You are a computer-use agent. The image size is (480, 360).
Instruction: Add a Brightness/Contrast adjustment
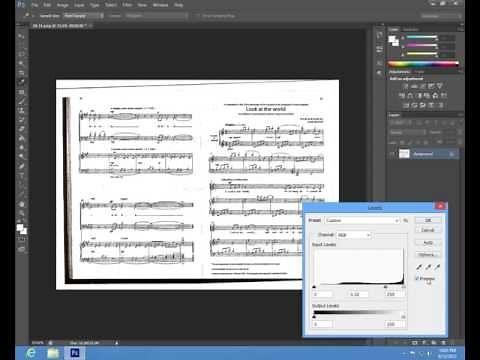click(x=405, y=86)
